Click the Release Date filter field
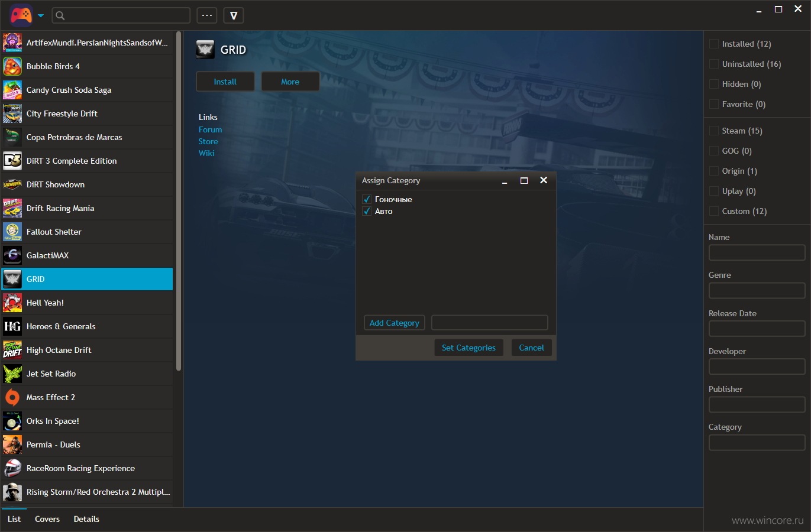 click(x=757, y=329)
